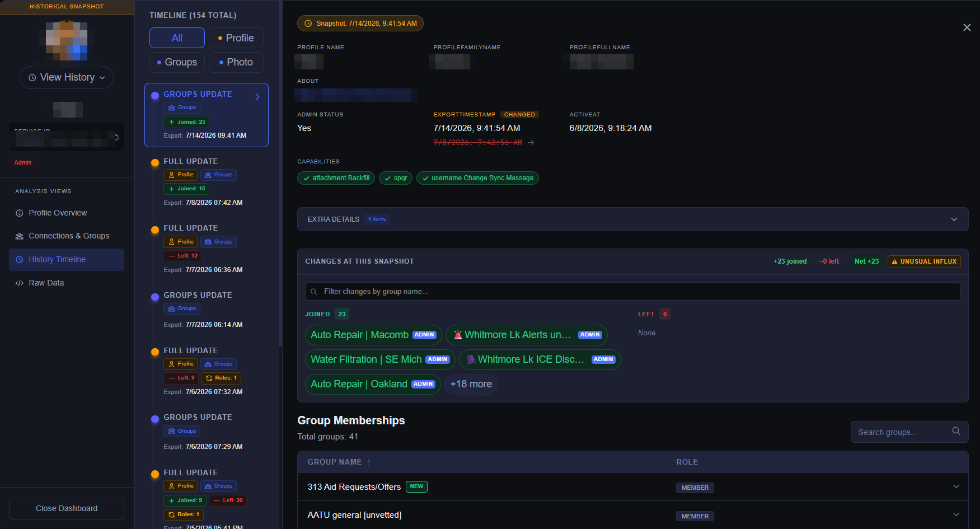Click the arrow next to old export timestamp
This screenshot has height=529, width=980.
coord(531,143)
